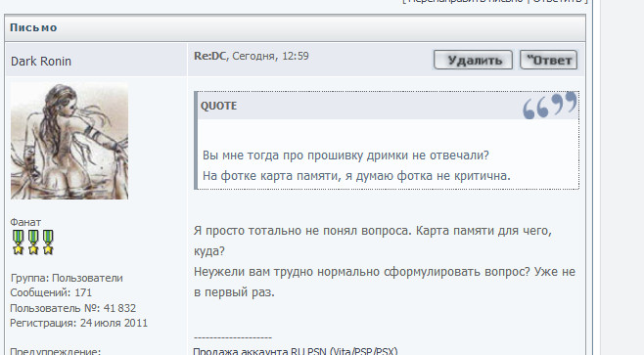Image resolution: width=644 pixels, height=355 pixels.
Task: Click the Re:DC message subject
Action: [209, 56]
